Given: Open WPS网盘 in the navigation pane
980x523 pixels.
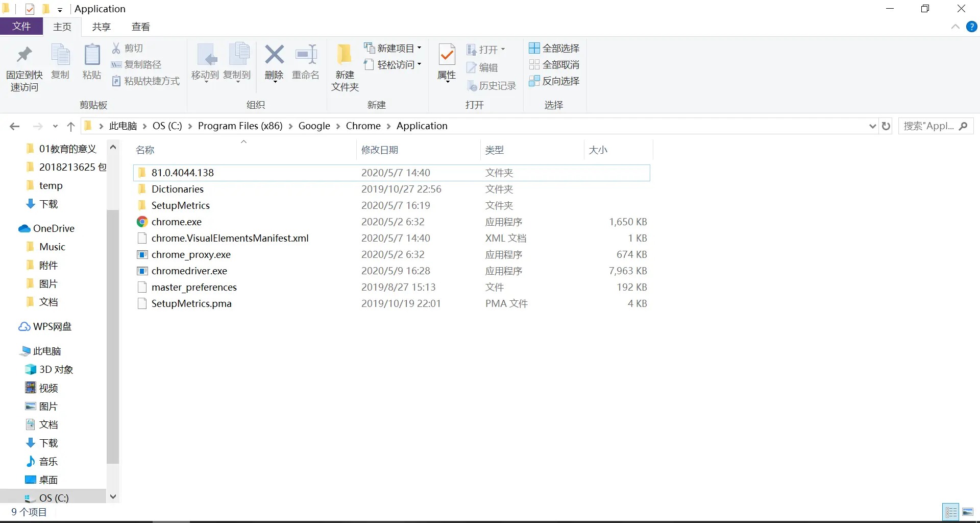Looking at the screenshot, I should tap(45, 326).
